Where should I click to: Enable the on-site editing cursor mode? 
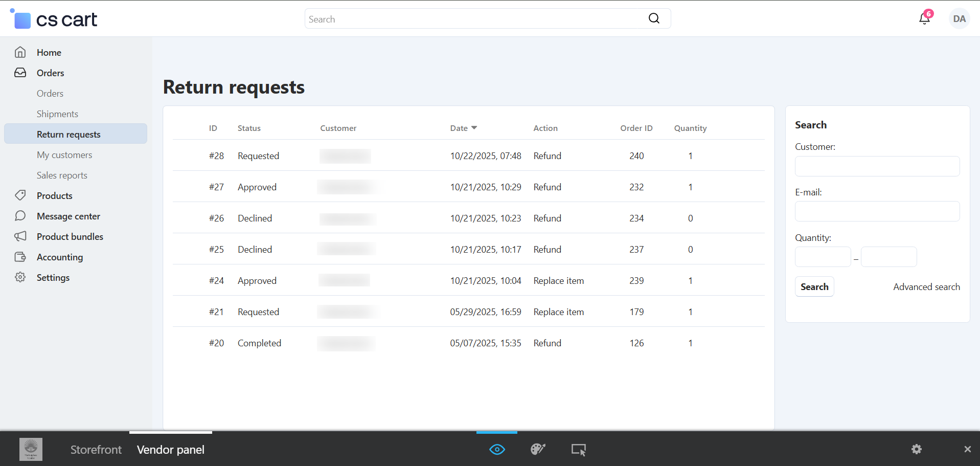click(578, 450)
